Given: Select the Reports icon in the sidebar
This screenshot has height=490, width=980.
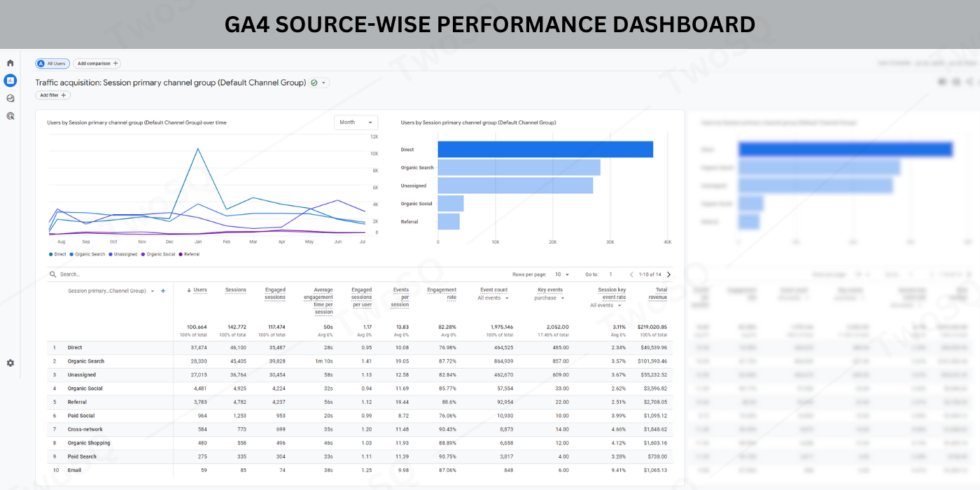Looking at the screenshot, I should click(10, 80).
